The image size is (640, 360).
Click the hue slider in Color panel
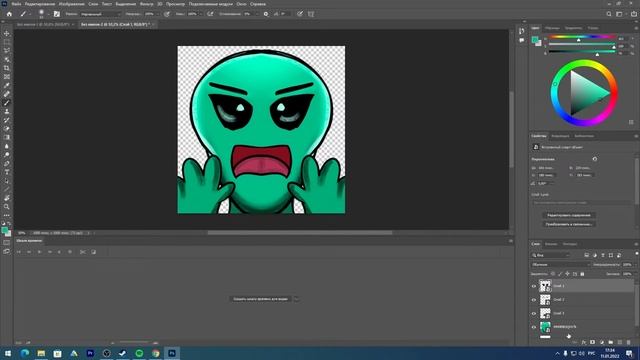coord(582,37)
